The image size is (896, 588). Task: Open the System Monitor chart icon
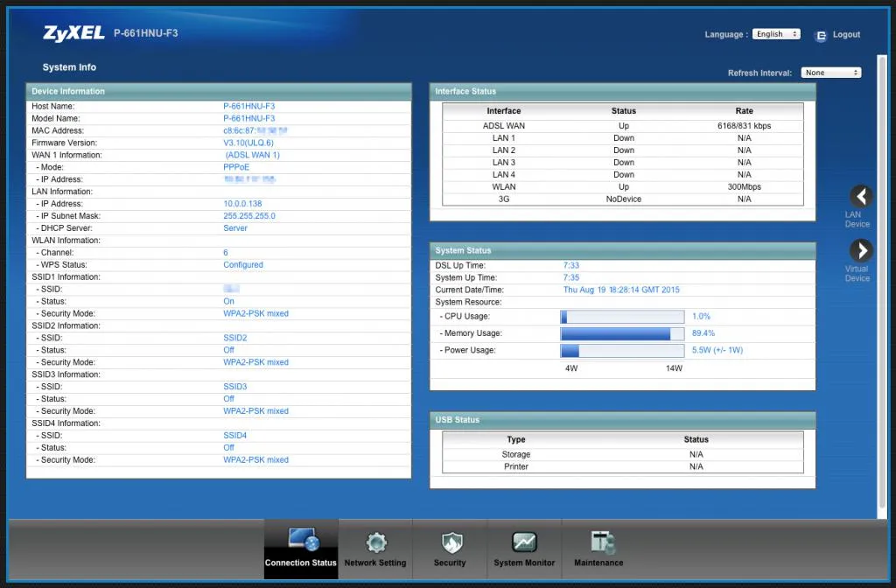[524, 542]
